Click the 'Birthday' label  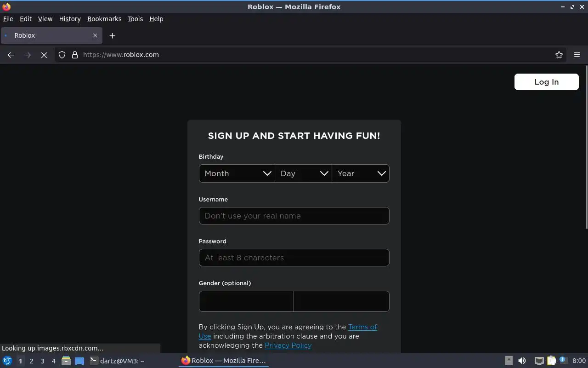211,156
